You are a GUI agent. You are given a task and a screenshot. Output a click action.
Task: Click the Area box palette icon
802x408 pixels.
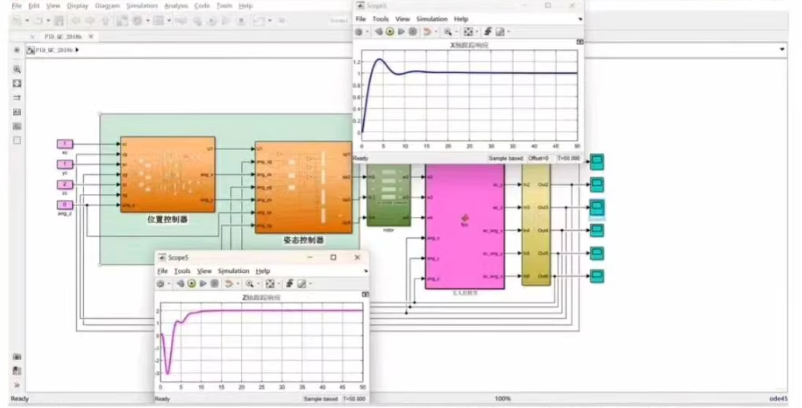point(17,140)
